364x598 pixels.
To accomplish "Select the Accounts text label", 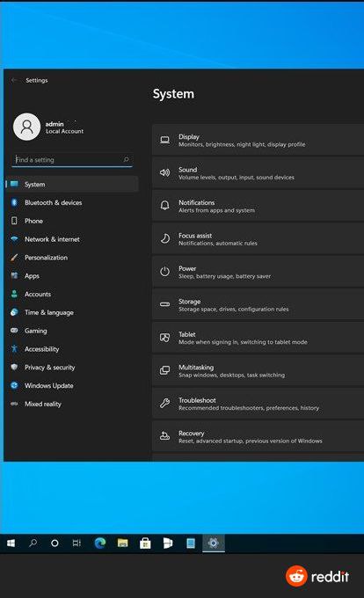I will [38, 294].
